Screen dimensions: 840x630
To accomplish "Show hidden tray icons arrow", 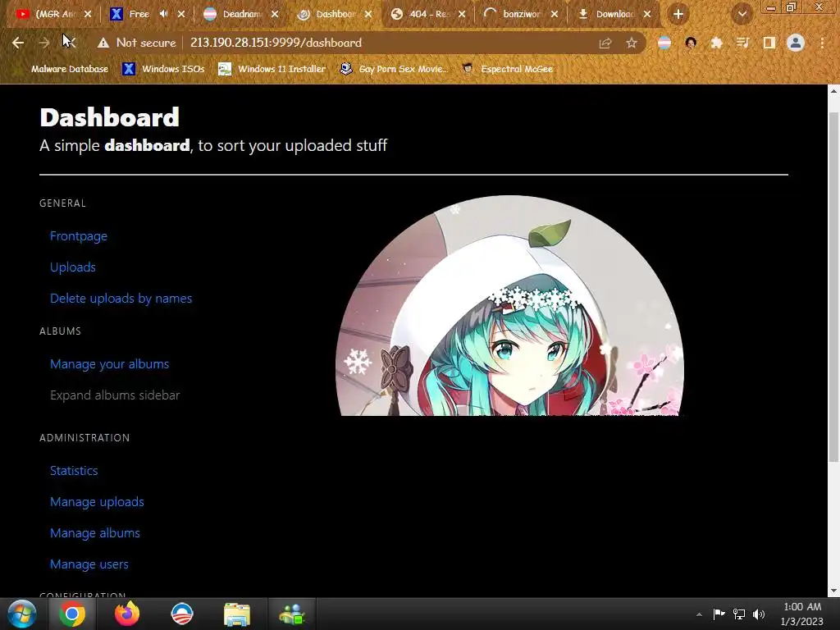I will click(x=699, y=614).
